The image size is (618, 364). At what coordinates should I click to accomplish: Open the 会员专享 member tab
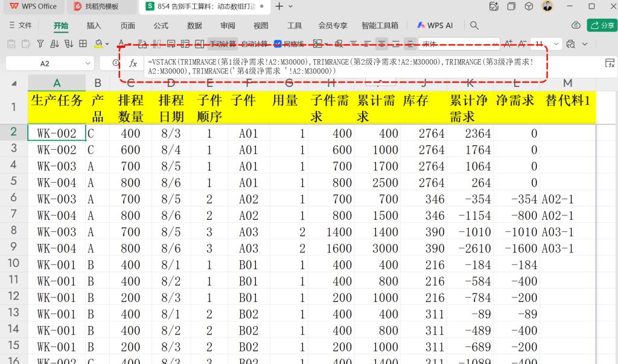tap(333, 25)
